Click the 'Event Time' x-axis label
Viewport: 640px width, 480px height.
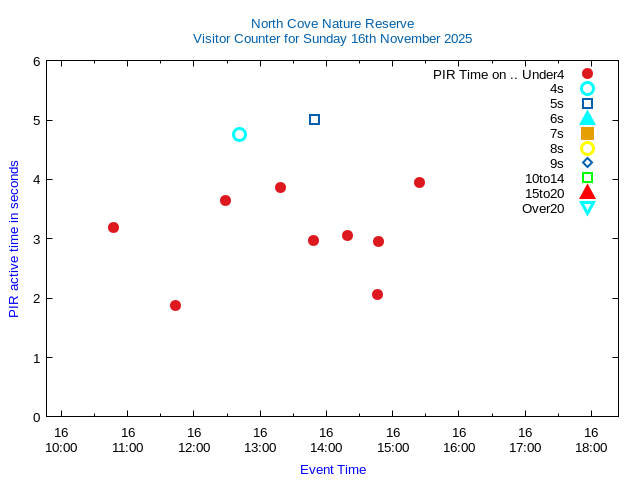[x=332, y=469]
